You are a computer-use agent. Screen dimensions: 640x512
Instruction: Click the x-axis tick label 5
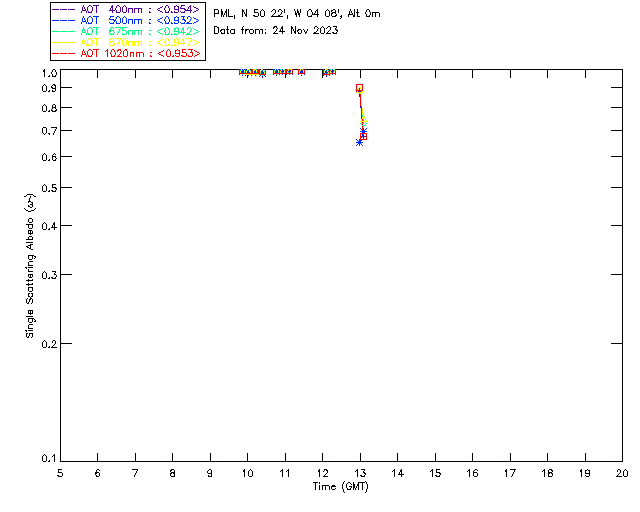(x=60, y=474)
